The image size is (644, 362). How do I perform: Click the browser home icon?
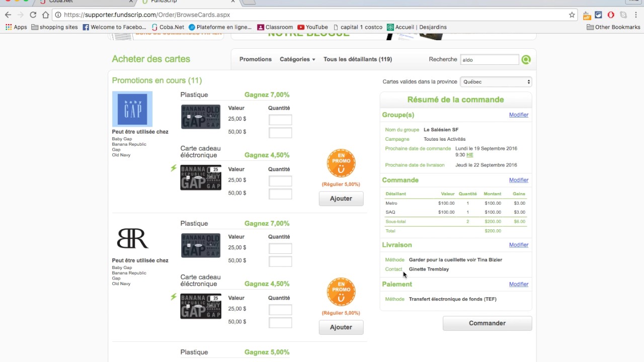click(x=46, y=15)
